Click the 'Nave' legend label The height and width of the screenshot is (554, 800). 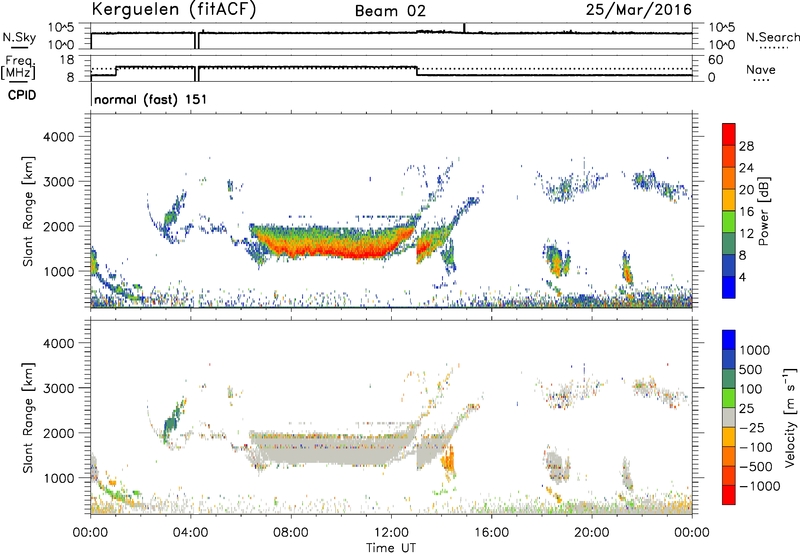coord(761,69)
